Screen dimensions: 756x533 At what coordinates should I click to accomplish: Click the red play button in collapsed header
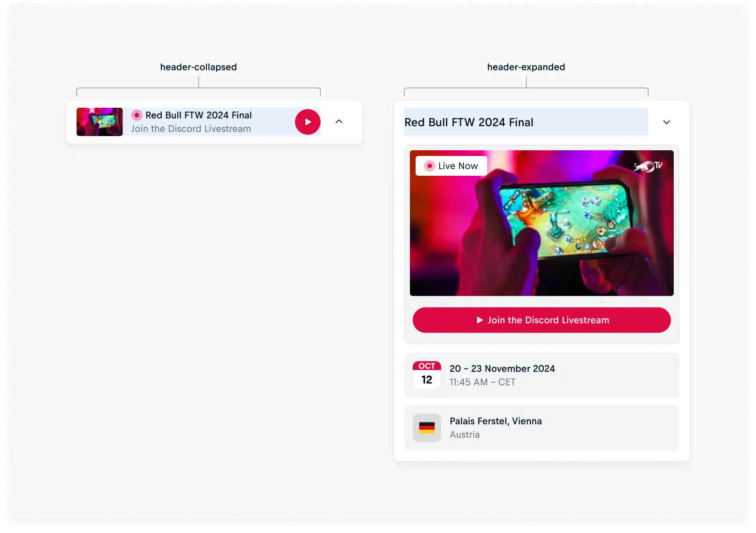click(x=308, y=122)
